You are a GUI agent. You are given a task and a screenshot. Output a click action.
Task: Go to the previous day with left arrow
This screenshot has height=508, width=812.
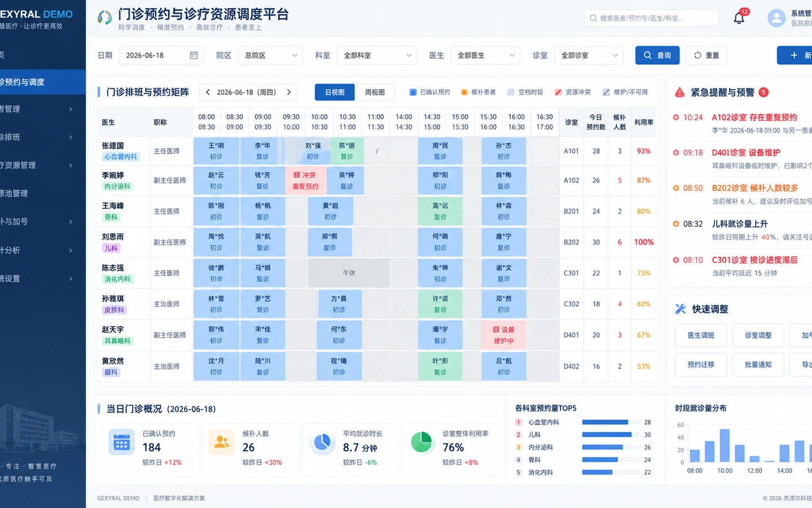[208, 92]
